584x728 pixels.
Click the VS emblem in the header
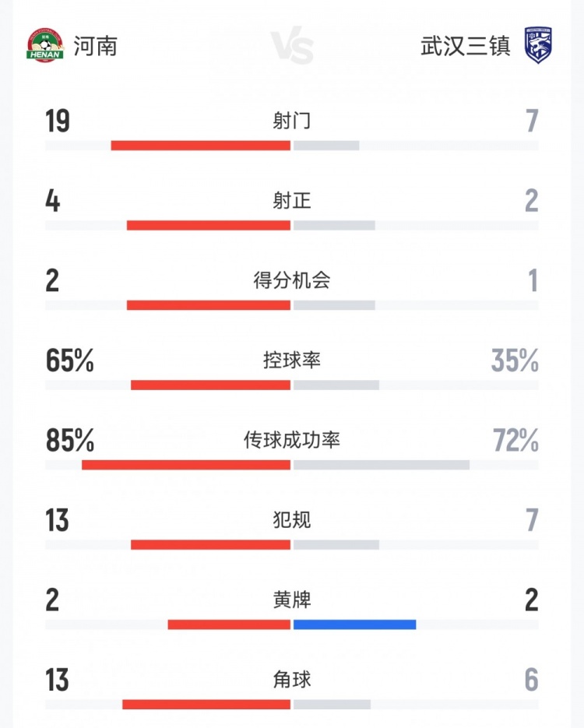click(x=293, y=47)
